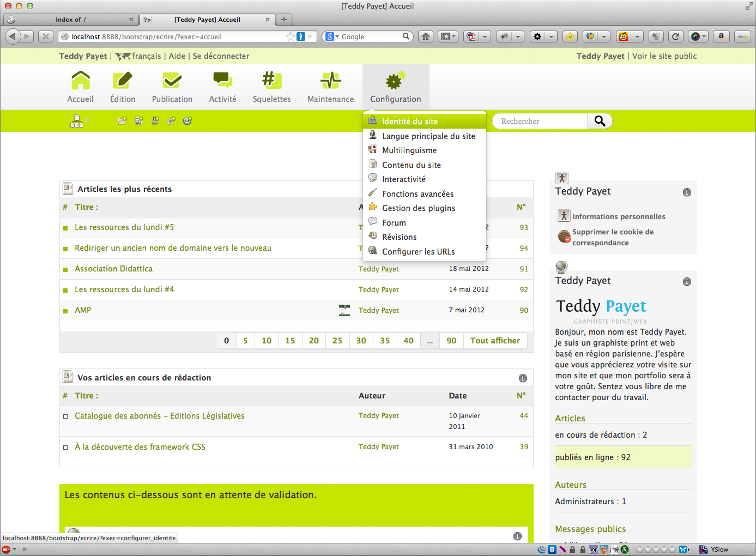Screen dimensions: 756x556
Task: Expand the gear button dropdown in browser toolbar
Action: pyautogui.click(x=551, y=37)
